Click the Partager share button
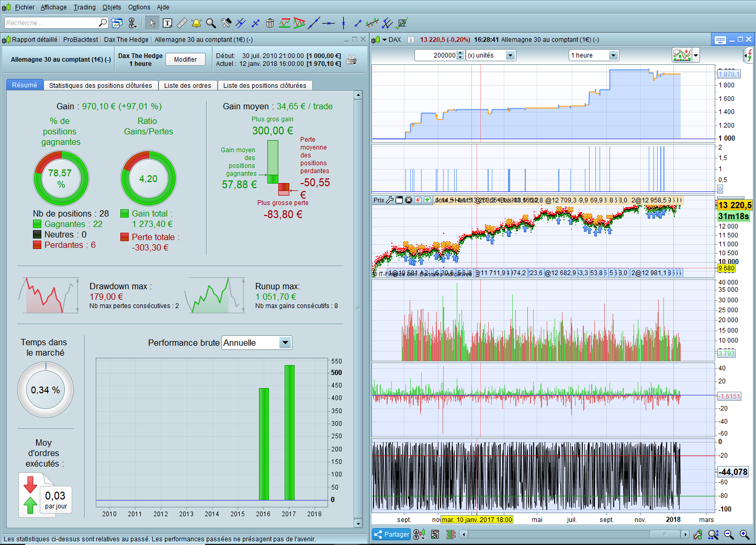The width and height of the screenshot is (756, 545). [391, 535]
